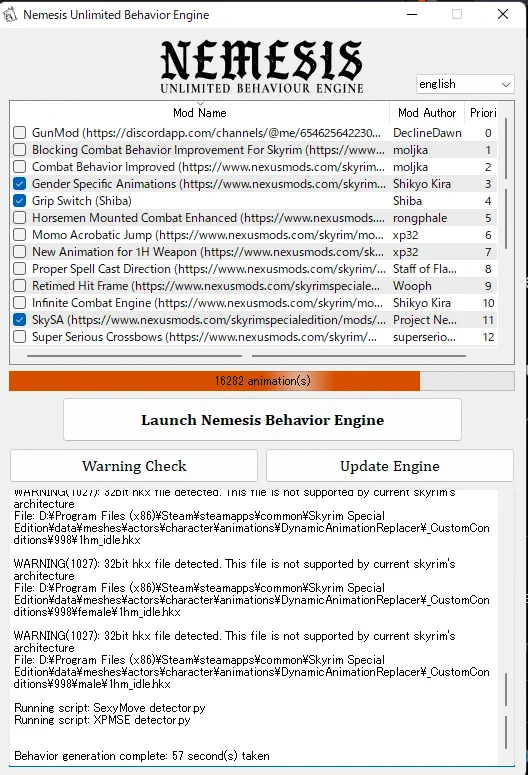The height and width of the screenshot is (775, 528).
Task: Check the Infinite Combat Engine mod
Action: [x=19, y=302]
